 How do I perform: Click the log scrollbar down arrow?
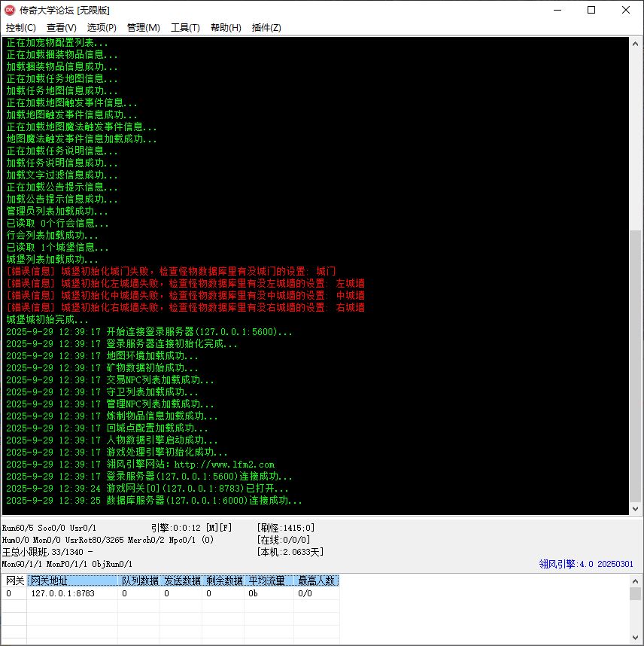tap(635, 509)
